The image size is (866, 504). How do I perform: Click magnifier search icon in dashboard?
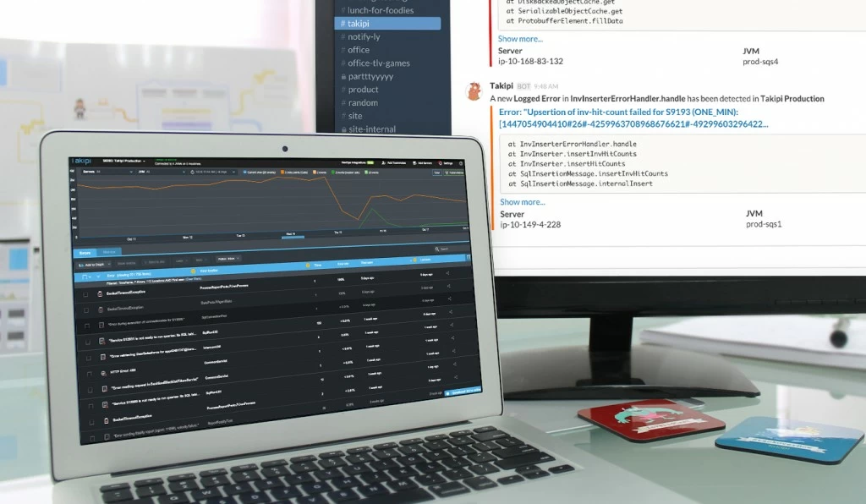point(437,249)
